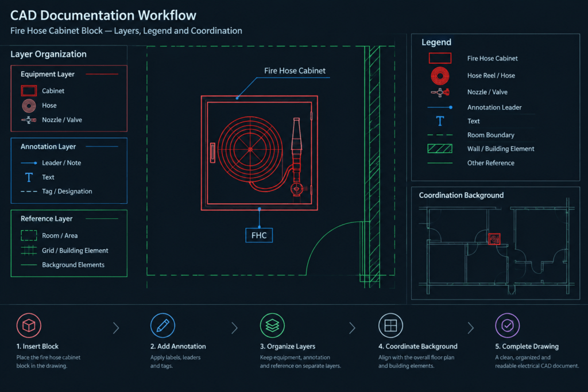Click the Wall / Building Element hatch swatch

pos(440,149)
